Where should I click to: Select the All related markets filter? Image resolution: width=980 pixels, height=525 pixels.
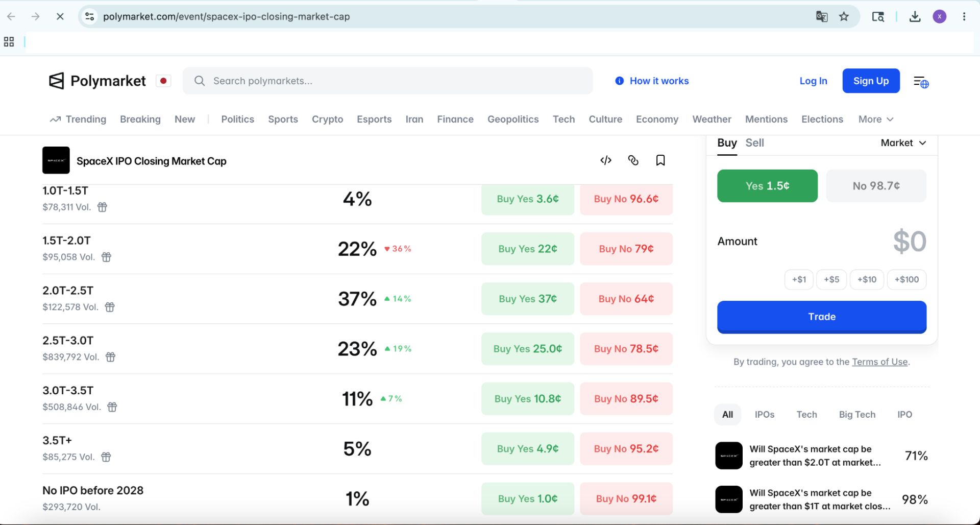(727, 415)
